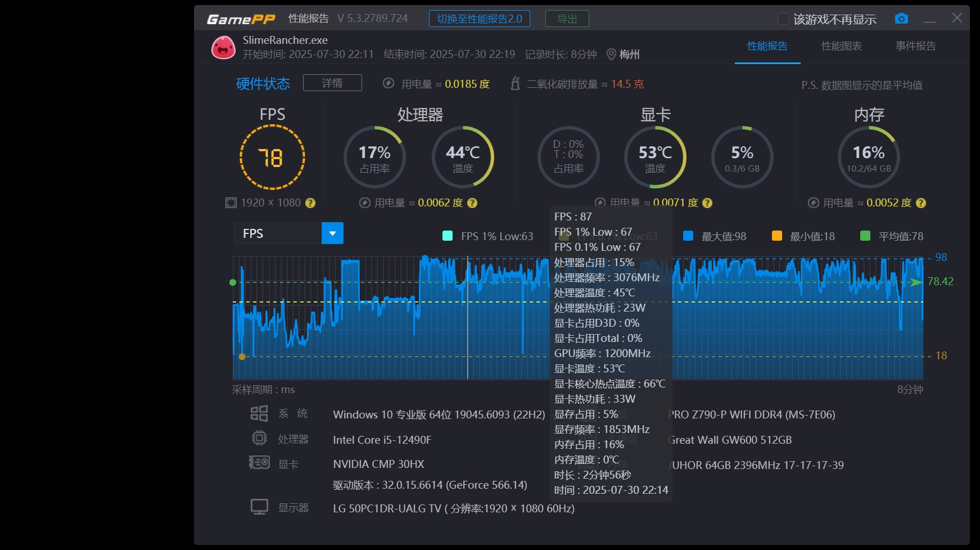Click the GamePP logo
The image size is (980, 550).
tap(241, 19)
